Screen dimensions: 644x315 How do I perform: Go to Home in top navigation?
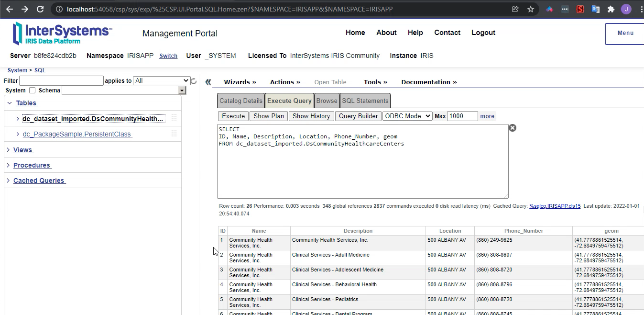click(355, 33)
